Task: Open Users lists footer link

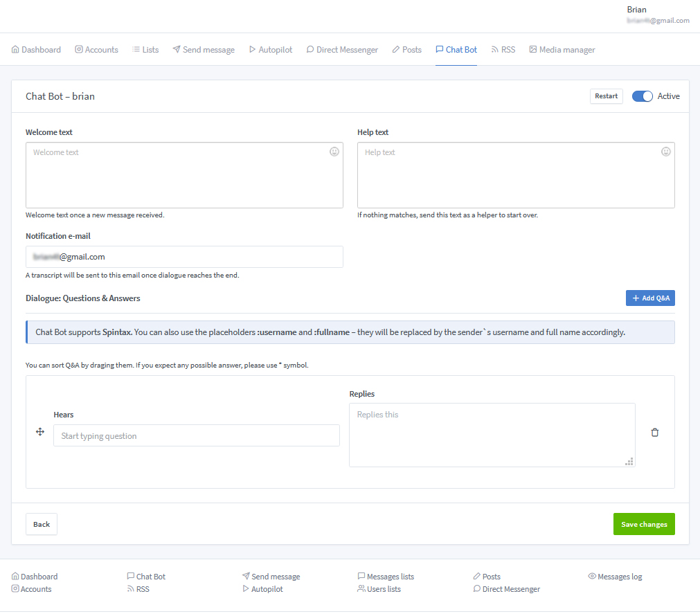Action: click(379, 589)
